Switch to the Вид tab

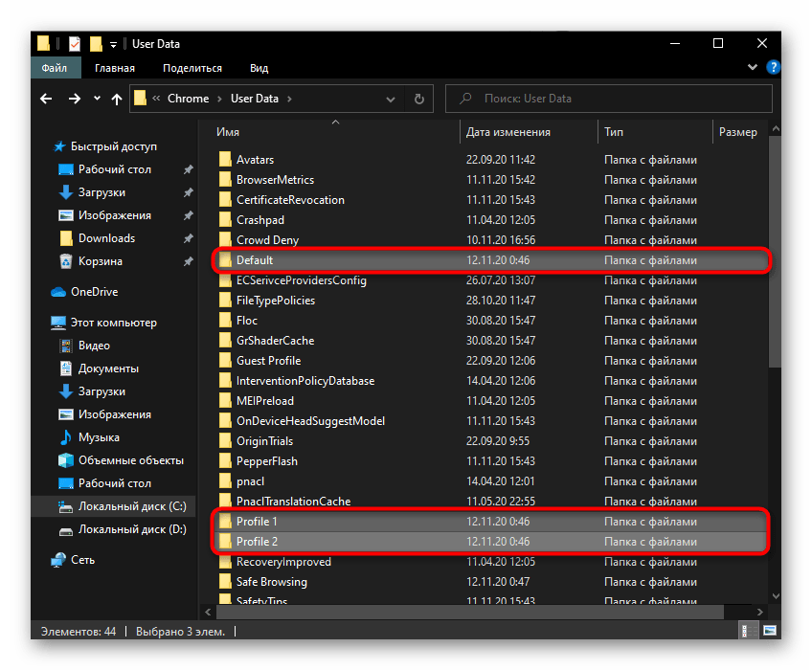coord(259,68)
